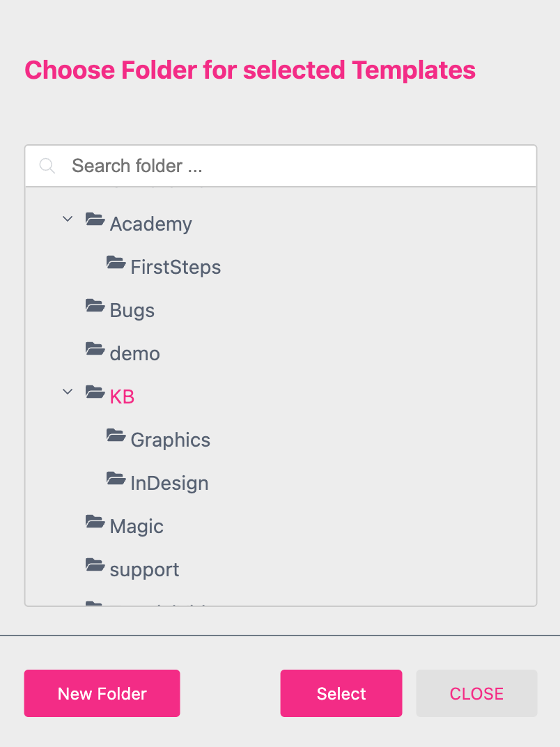Screen dimensions: 560x747
Task: Select the support folder
Action: [x=144, y=569]
